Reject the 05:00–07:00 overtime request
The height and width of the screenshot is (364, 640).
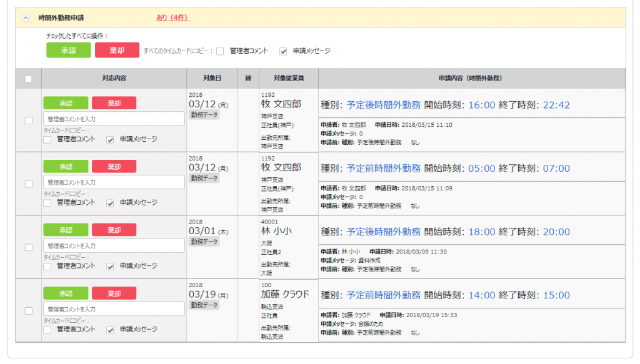(x=114, y=166)
